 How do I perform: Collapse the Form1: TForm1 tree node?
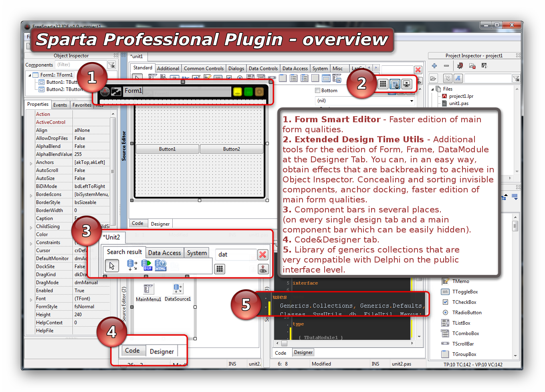point(30,75)
